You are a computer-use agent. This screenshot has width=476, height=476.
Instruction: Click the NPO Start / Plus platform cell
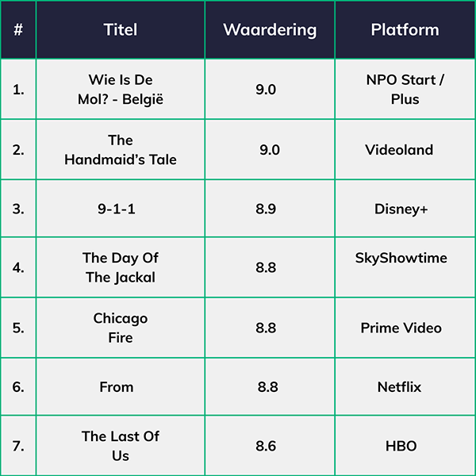point(405,90)
